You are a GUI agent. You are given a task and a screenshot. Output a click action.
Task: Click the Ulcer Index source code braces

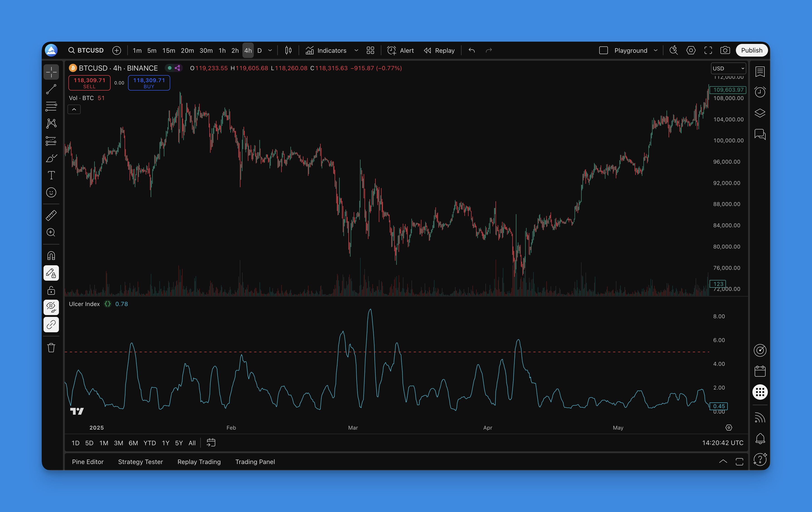click(x=108, y=304)
